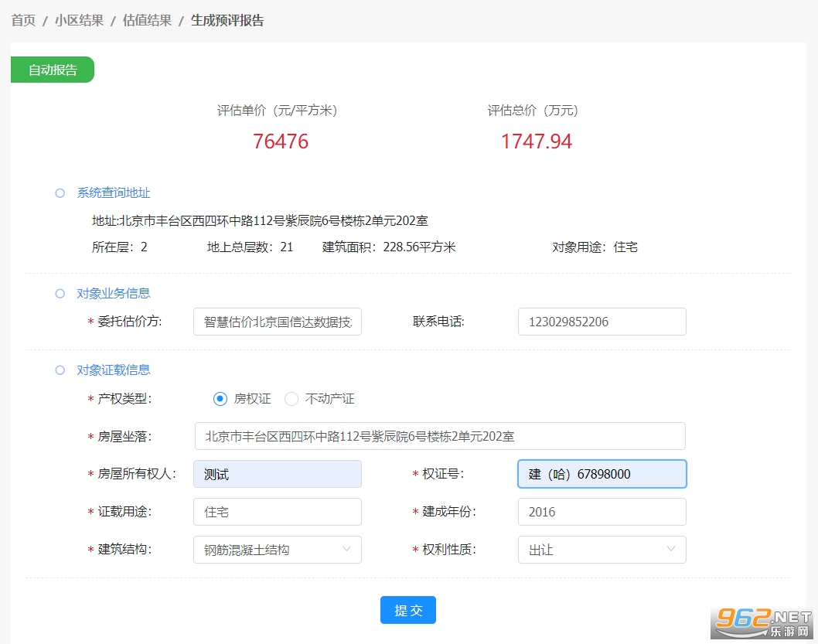Go to 首页 in the breadcrumb

23,21
